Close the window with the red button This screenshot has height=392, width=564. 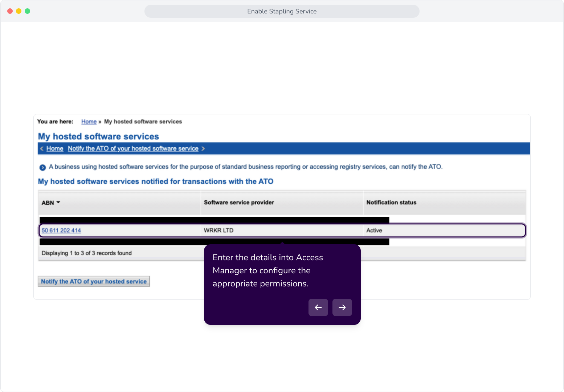pos(10,11)
